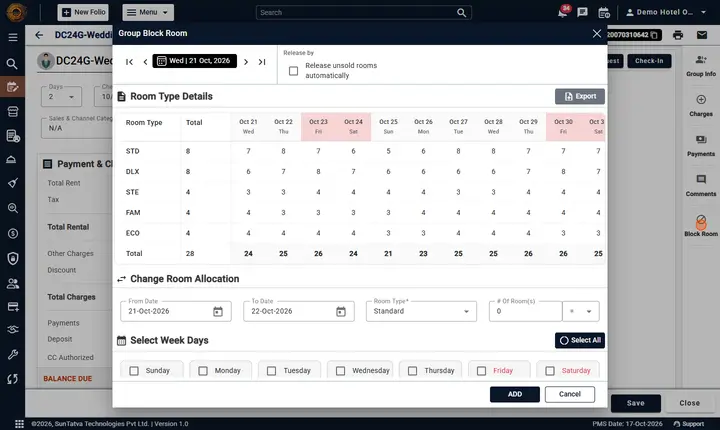
Task: Open the notifications bell icon
Action: coord(562,12)
